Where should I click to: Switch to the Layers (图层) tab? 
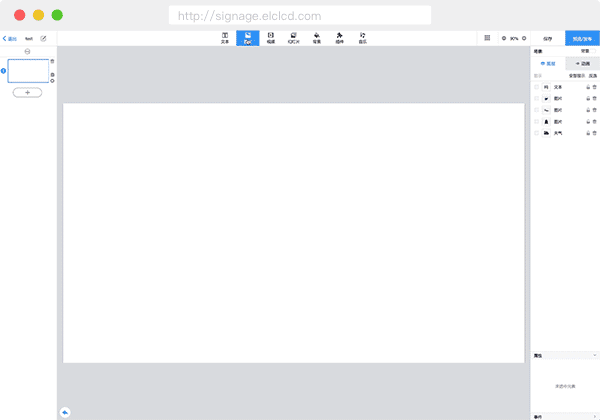(x=548, y=63)
